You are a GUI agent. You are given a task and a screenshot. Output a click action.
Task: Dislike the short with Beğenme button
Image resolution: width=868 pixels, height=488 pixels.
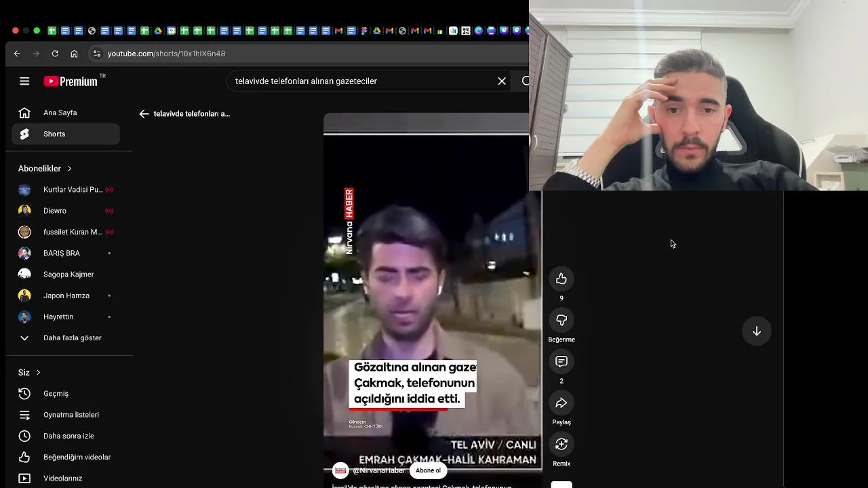click(x=561, y=320)
